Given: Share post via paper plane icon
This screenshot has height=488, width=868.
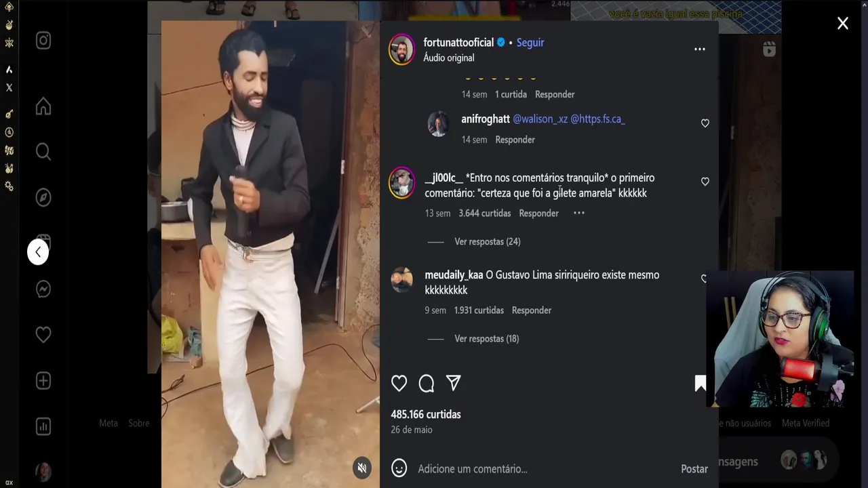Looking at the screenshot, I should pyautogui.click(x=454, y=384).
